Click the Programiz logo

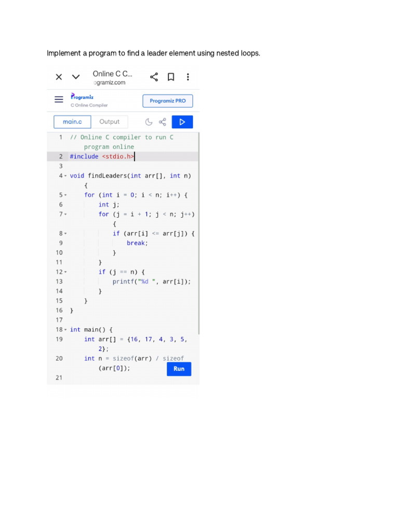(82, 97)
